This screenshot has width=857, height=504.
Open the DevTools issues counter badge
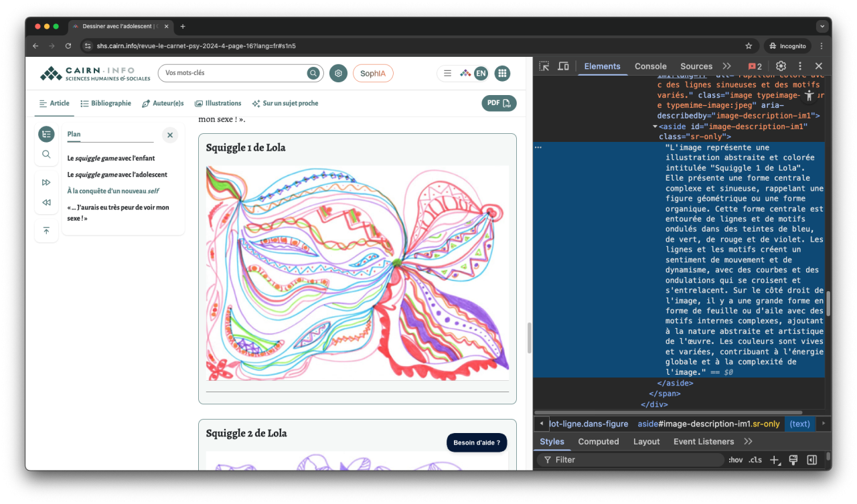(755, 66)
